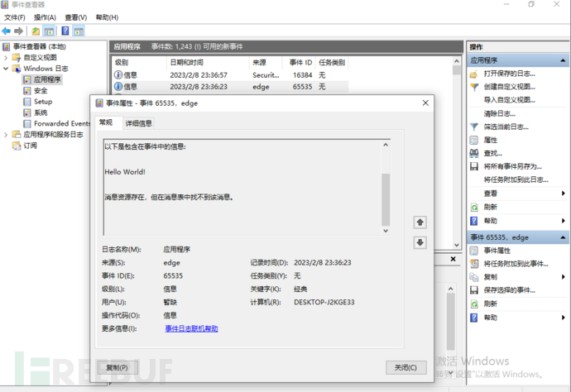Click the event list scroll up arrow
This screenshot has height=392, width=571.
457,61
